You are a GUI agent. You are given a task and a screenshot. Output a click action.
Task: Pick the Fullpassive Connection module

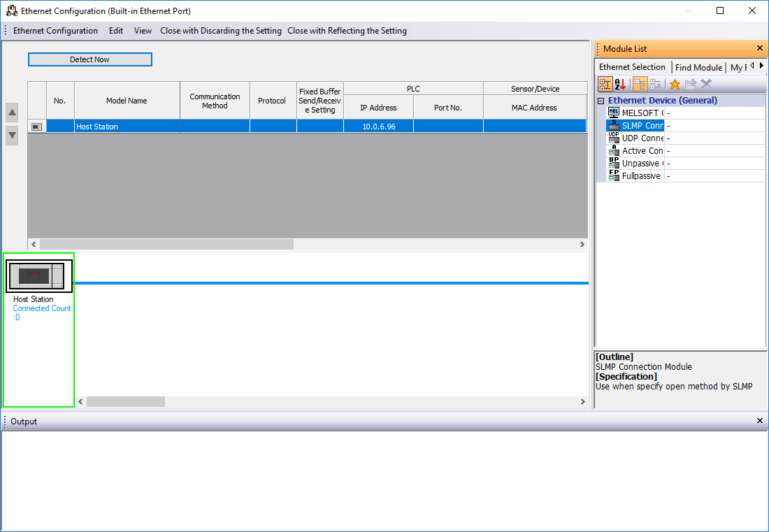pos(640,176)
